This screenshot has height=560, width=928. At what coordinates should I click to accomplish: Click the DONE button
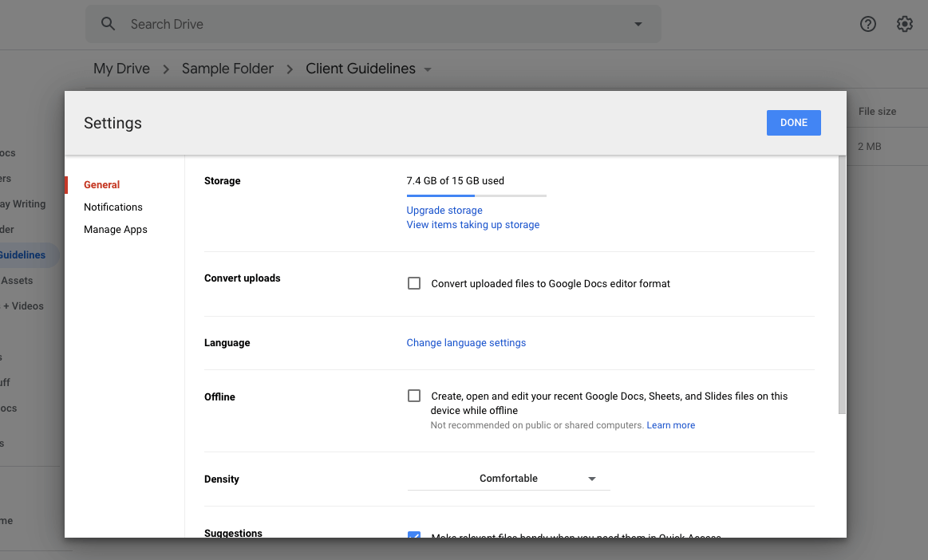pyautogui.click(x=794, y=123)
